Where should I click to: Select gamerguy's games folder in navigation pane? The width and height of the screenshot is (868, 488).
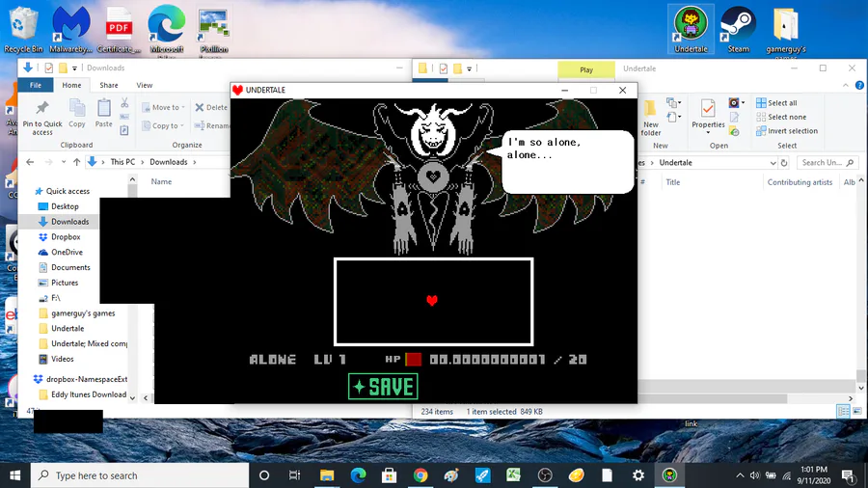click(83, 313)
